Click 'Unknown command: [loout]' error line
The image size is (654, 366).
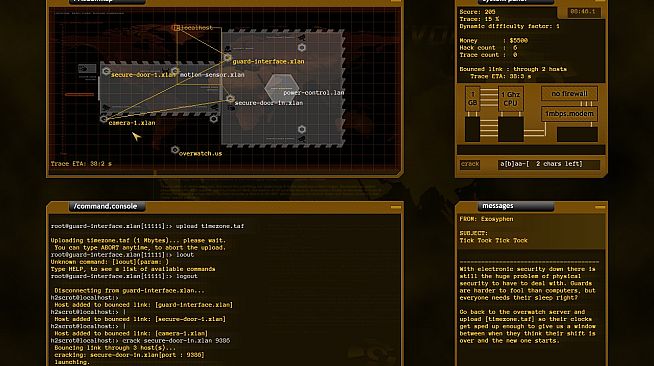[x=110, y=262]
